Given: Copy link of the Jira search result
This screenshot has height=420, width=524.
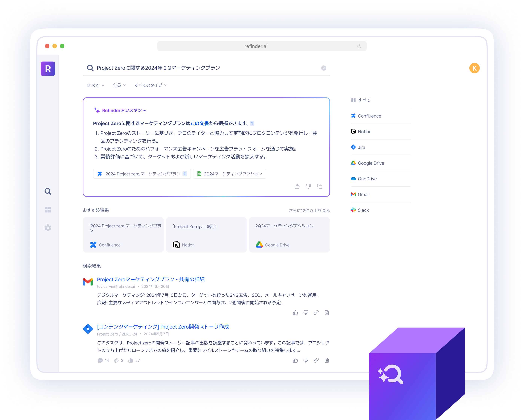Looking at the screenshot, I should coord(316,360).
